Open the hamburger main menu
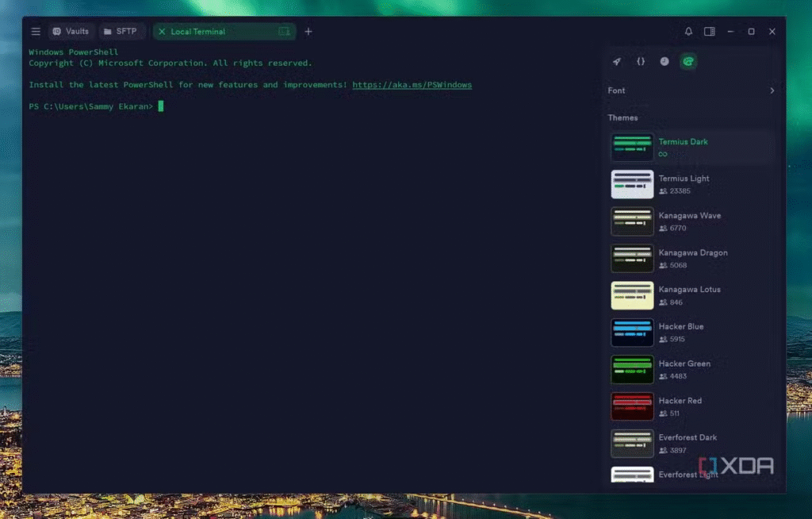Viewport: 812px width, 519px height. (36, 32)
